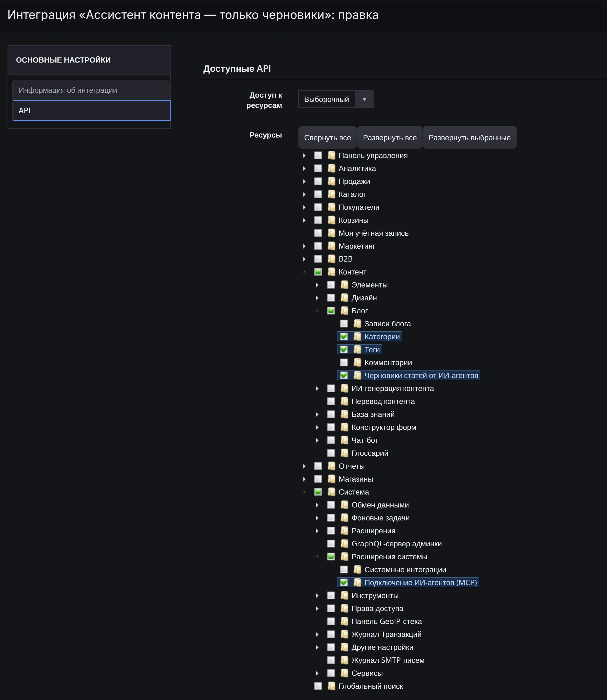Image resolution: width=607 pixels, height=700 pixels.
Task: Uncheck the Теги checkbox
Action: [344, 349]
